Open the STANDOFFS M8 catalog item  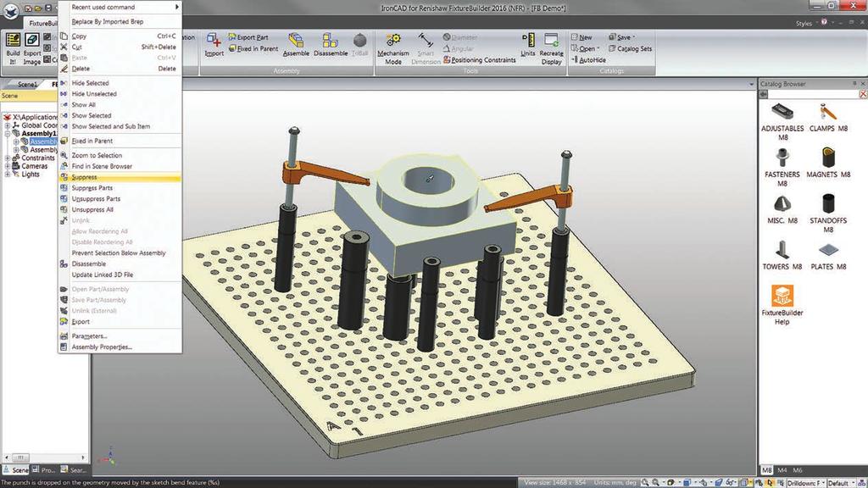828,213
